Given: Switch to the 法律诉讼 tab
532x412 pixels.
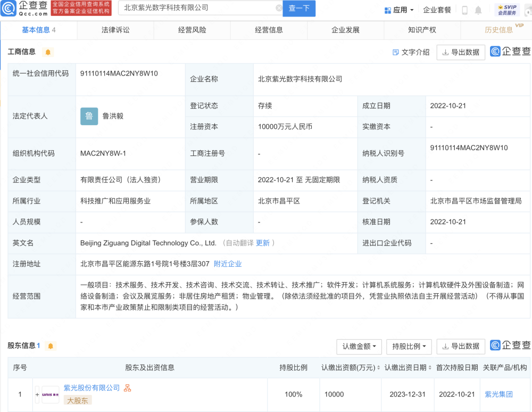Looking at the screenshot, I should 116,30.
